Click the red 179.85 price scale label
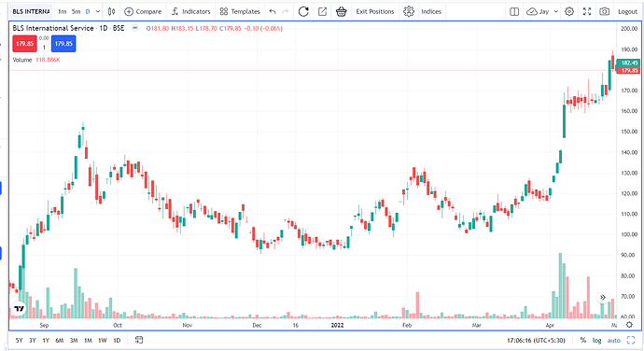This screenshot has height=351, width=644. pos(629,70)
